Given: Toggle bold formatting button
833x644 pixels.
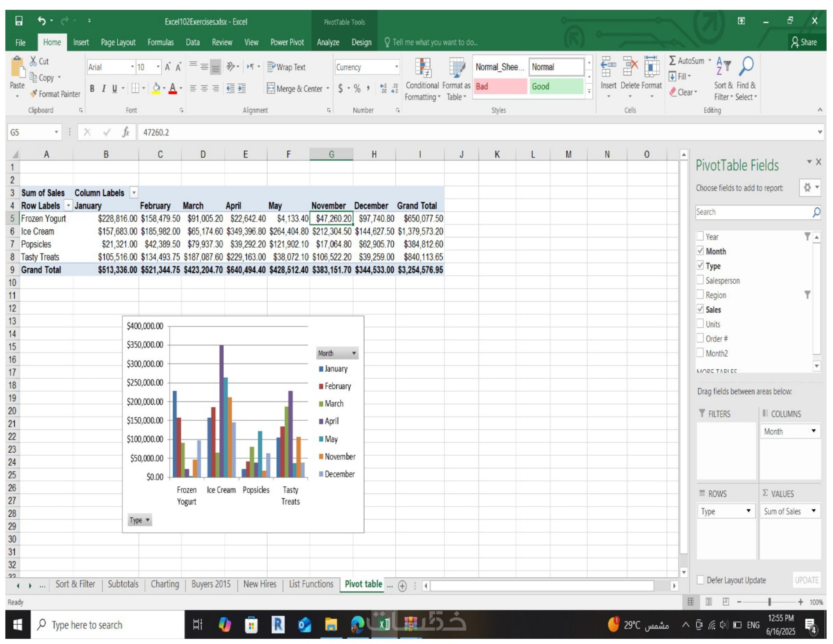Looking at the screenshot, I should (x=92, y=89).
